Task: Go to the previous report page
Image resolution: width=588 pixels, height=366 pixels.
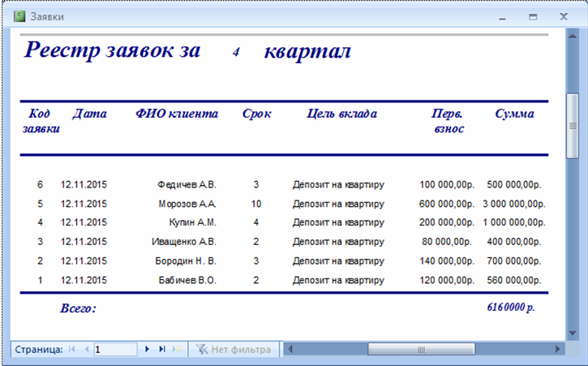Action: tap(86, 349)
